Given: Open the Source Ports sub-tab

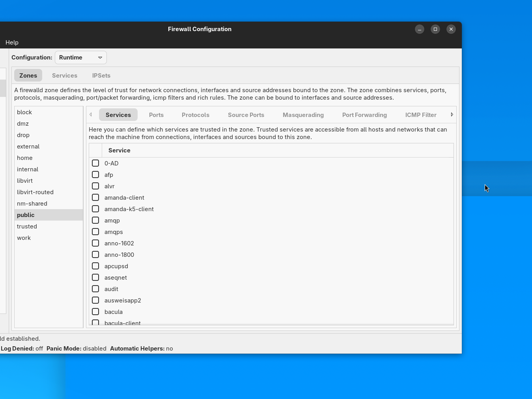Looking at the screenshot, I should [x=246, y=115].
